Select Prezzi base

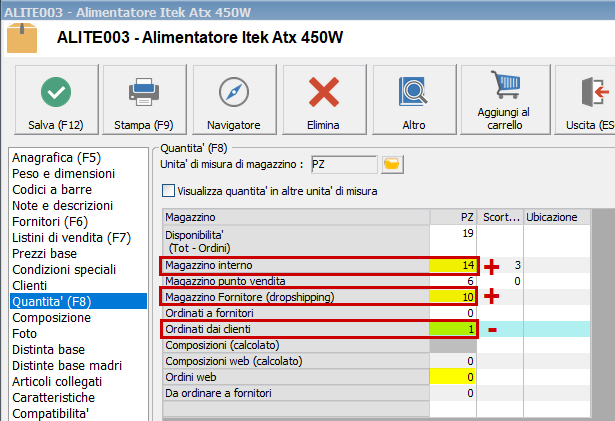click(x=44, y=254)
